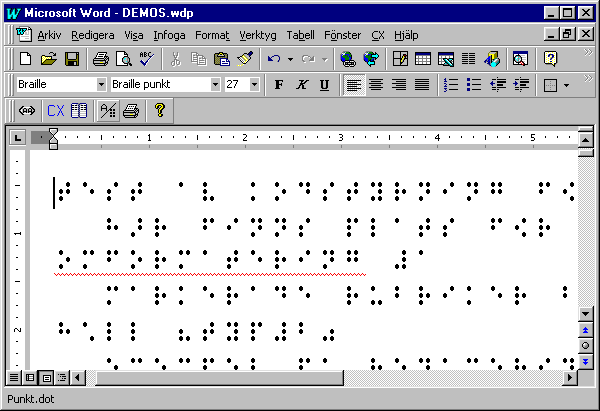Click the Format Painter brush icon
Image resolution: width=600 pixels, height=411 pixels.
click(246, 59)
